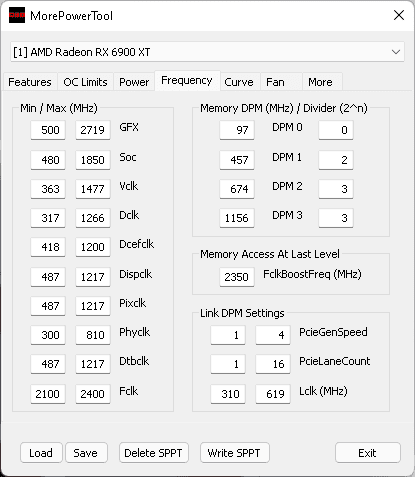Edit Phyclk minimum field 300
The image size is (415, 477).
coord(48,335)
